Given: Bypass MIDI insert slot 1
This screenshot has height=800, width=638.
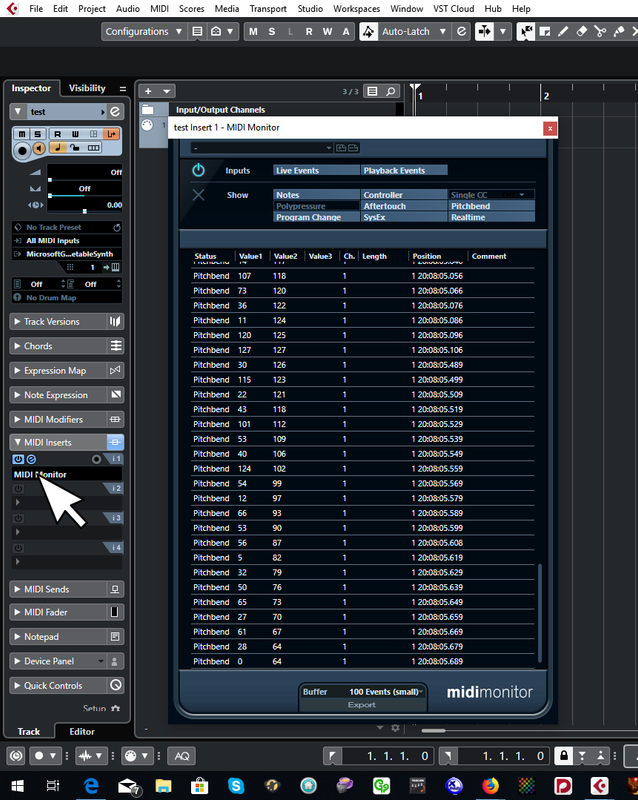Looking at the screenshot, I should (x=18, y=459).
